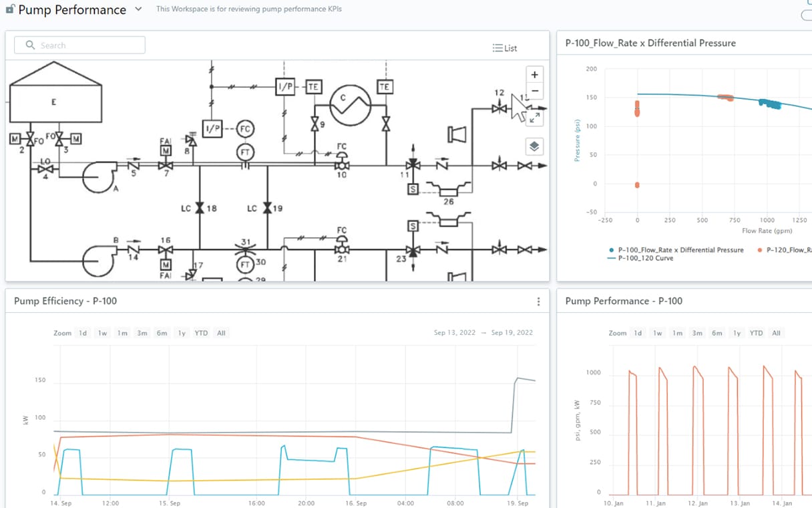812x508 pixels.
Task: Select 1w zoom in Pump Efficiency chart
Action: pos(102,333)
